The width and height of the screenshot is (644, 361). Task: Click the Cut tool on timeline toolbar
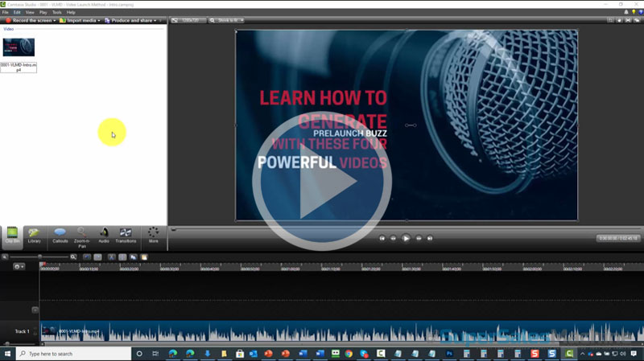pyautogui.click(x=111, y=257)
